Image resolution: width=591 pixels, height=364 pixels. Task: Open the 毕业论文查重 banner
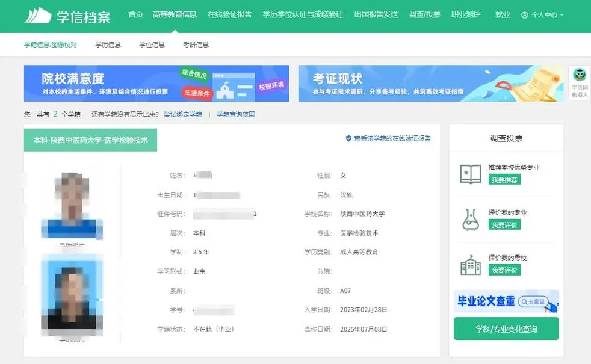tap(506, 301)
